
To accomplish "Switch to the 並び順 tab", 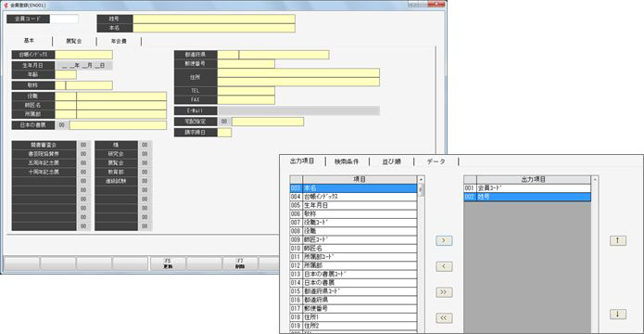I will tap(391, 161).
